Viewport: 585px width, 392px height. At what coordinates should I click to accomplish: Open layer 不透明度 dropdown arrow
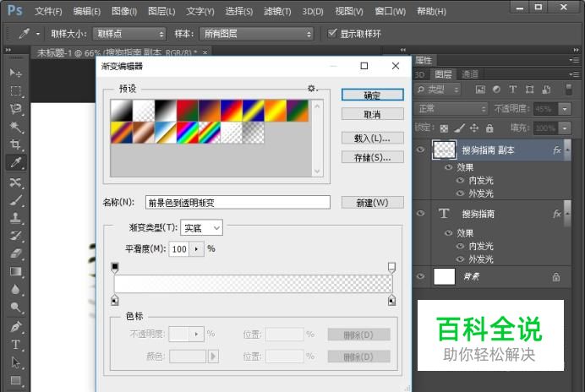coord(565,109)
